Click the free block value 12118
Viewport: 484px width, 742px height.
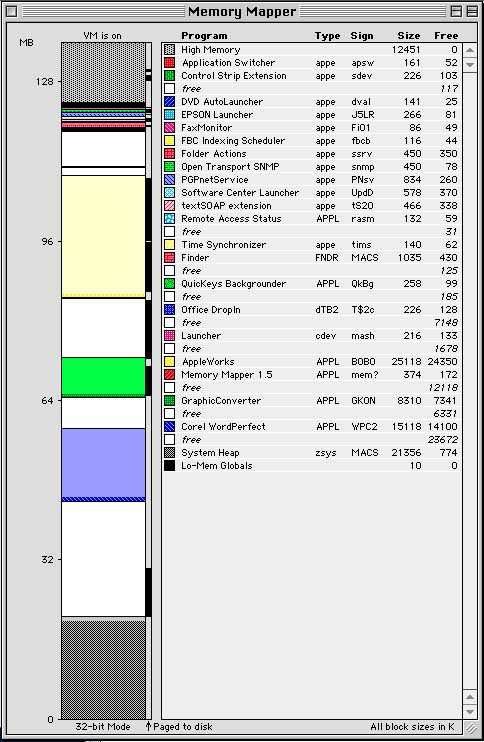click(x=443, y=388)
